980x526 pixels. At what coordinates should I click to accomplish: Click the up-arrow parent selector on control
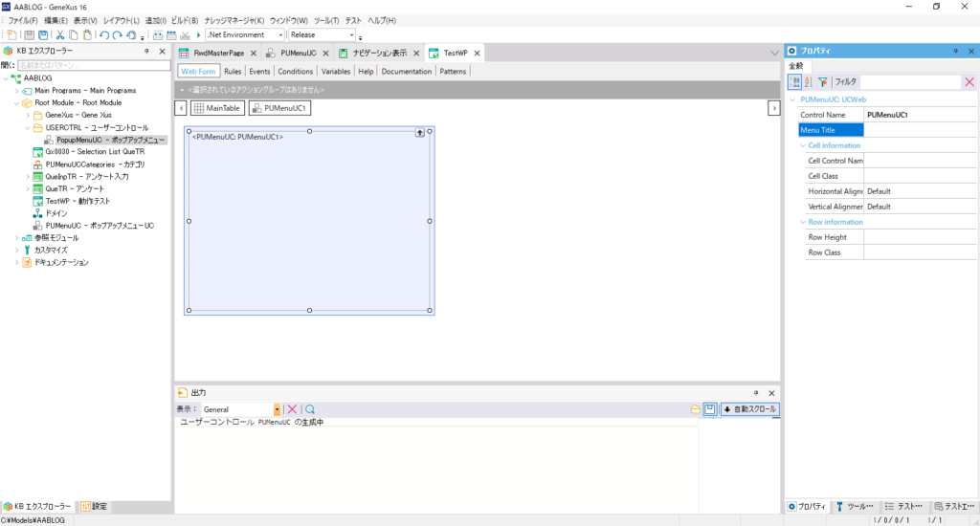click(420, 132)
